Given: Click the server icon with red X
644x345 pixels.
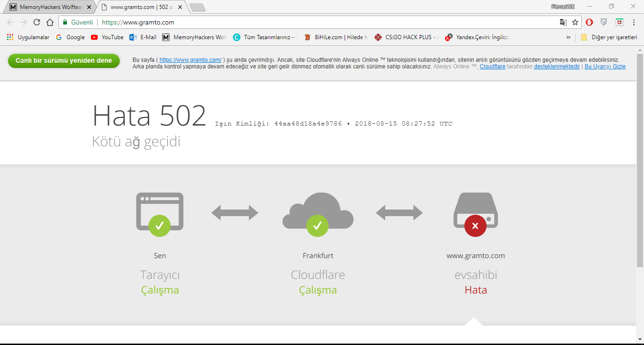Looking at the screenshot, I should tap(476, 214).
